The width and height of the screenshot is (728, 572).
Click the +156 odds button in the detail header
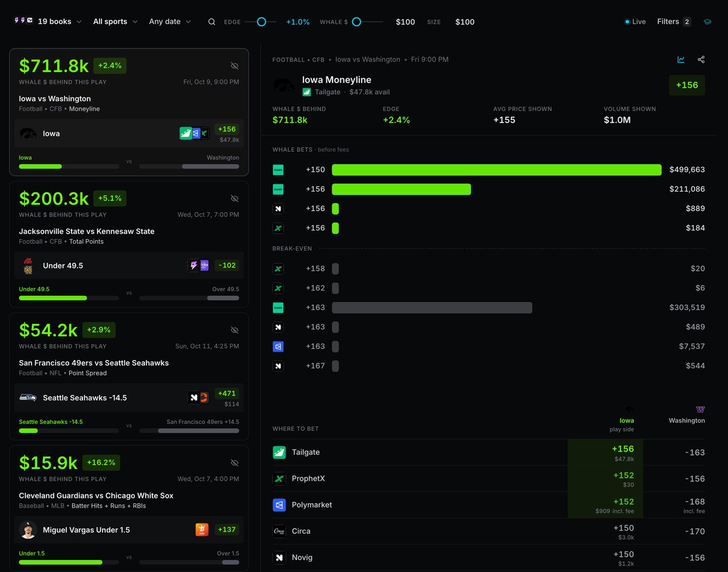(687, 85)
